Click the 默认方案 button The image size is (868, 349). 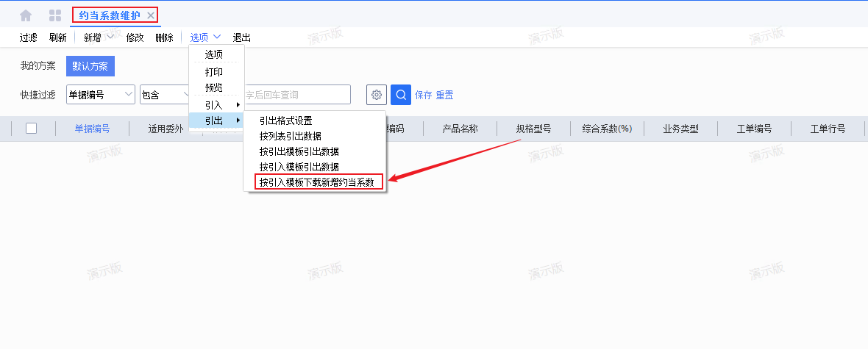coord(90,66)
